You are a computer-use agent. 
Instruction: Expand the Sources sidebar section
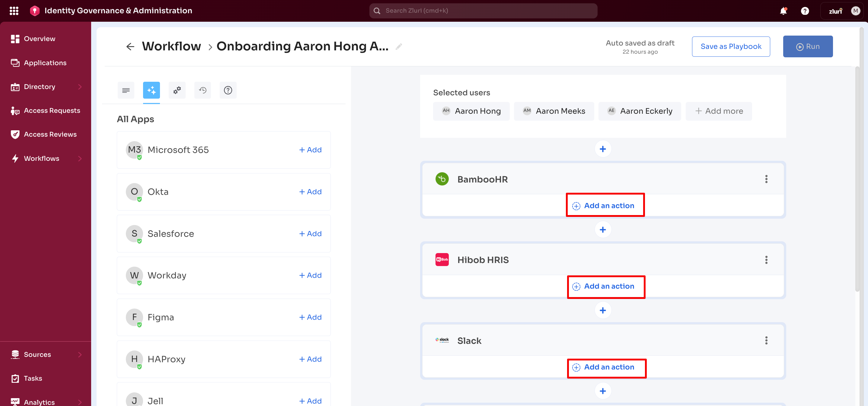[79, 354]
